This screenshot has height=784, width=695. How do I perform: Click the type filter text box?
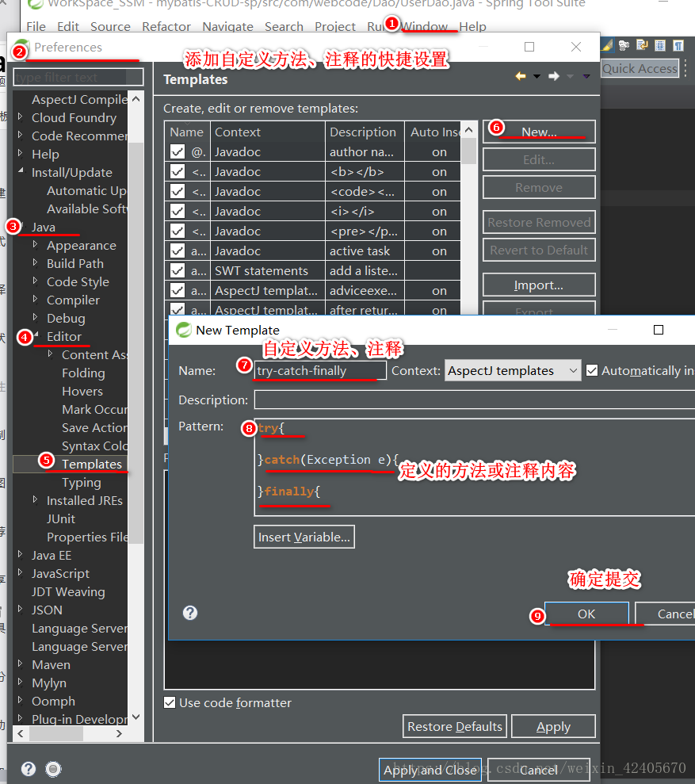click(x=78, y=78)
